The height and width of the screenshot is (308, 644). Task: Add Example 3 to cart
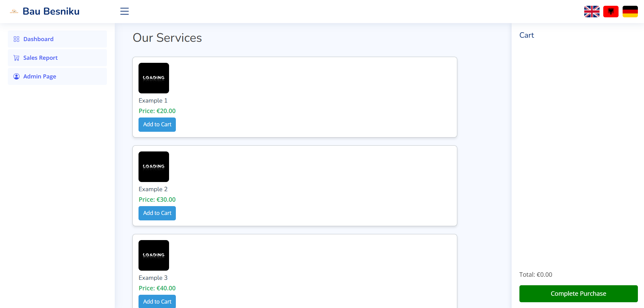coord(157,301)
